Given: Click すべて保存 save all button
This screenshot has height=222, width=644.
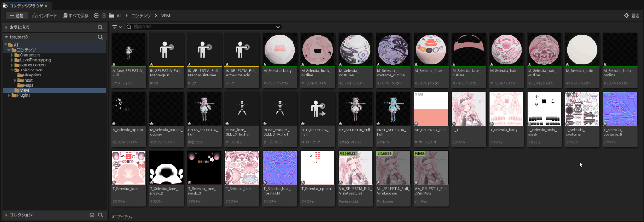Looking at the screenshot, I should point(75,15).
